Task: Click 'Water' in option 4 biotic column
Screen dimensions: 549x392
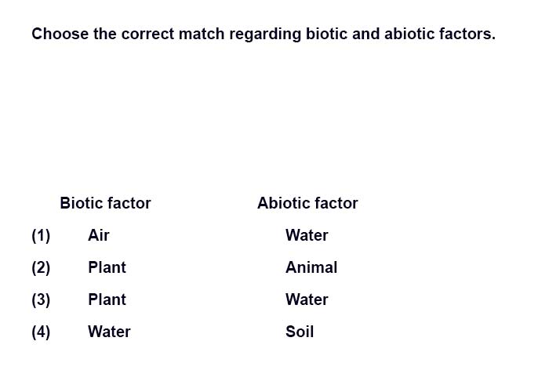Action: pyautogui.click(x=109, y=332)
